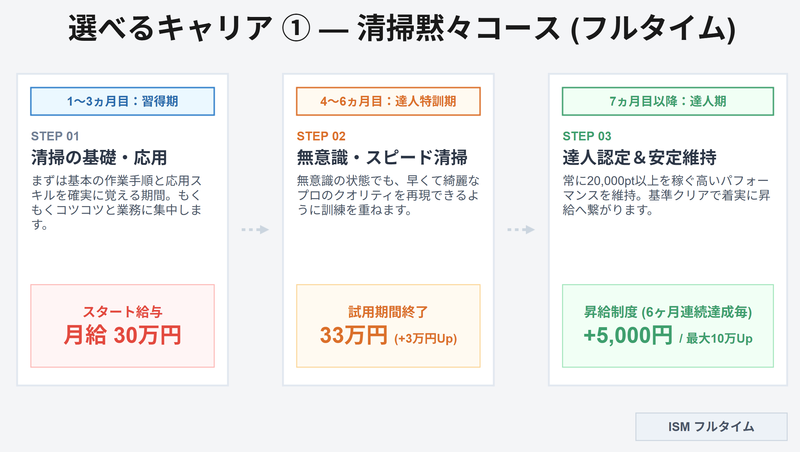
Task: Click the arrow between STEP 01 and STEP 02
Action: tap(255, 230)
